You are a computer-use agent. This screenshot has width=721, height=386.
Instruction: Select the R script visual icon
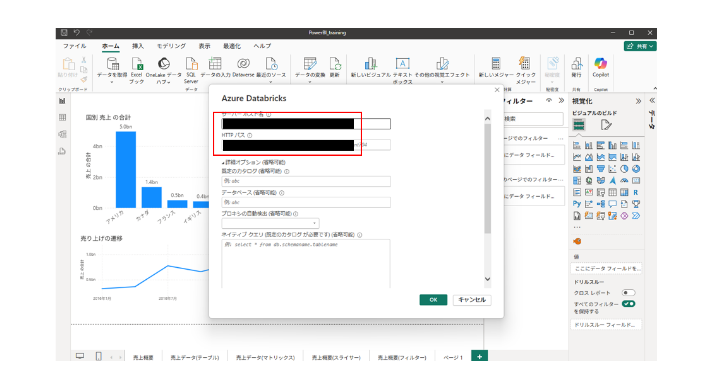[x=635, y=192]
